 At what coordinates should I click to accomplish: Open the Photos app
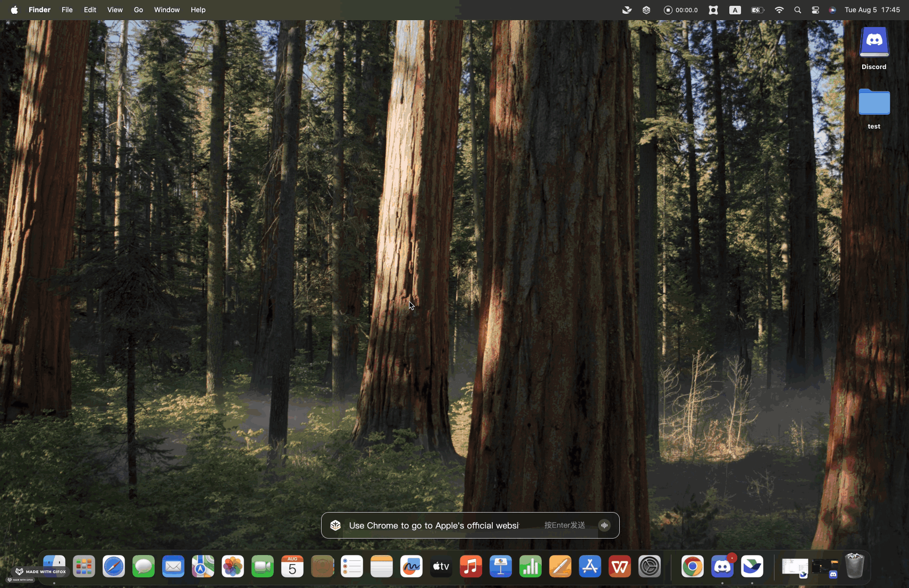(x=232, y=566)
